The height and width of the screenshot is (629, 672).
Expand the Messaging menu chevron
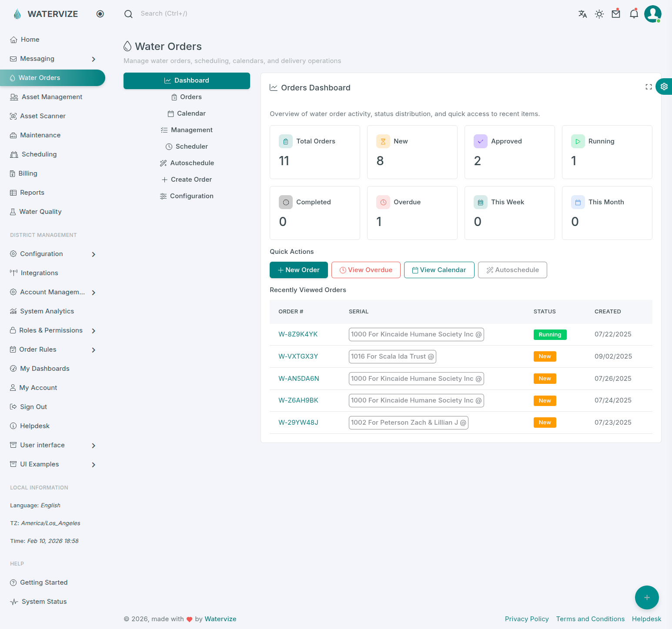click(x=94, y=59)
